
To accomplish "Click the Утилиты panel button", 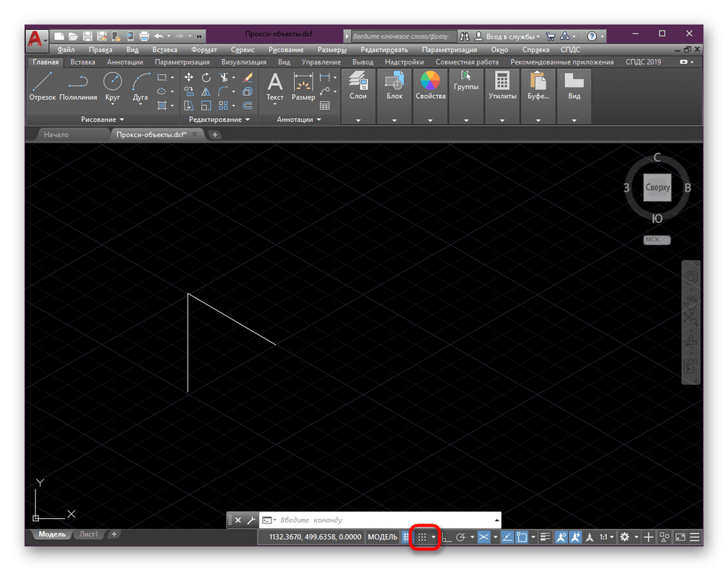I will pyautogui.click(x=502, y=87).
